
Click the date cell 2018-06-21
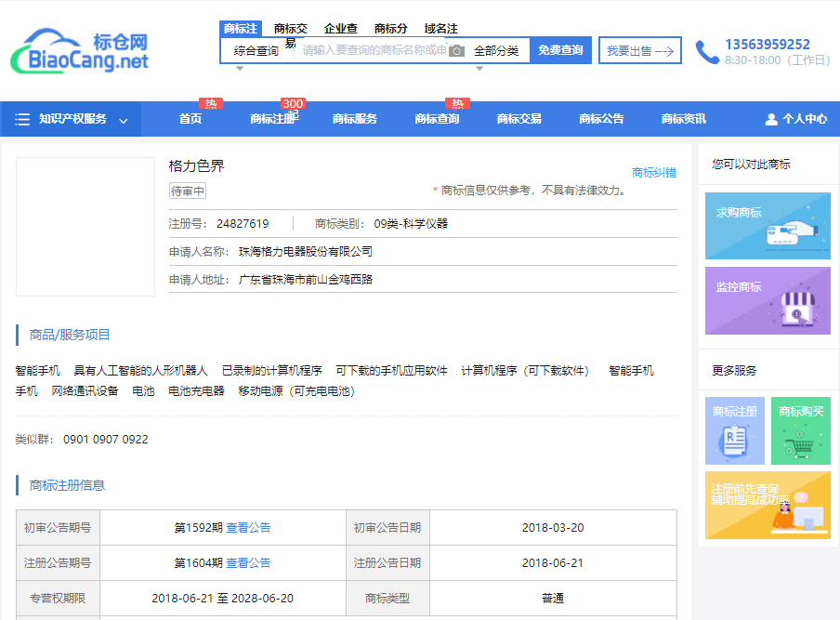[x=553, y=563]
